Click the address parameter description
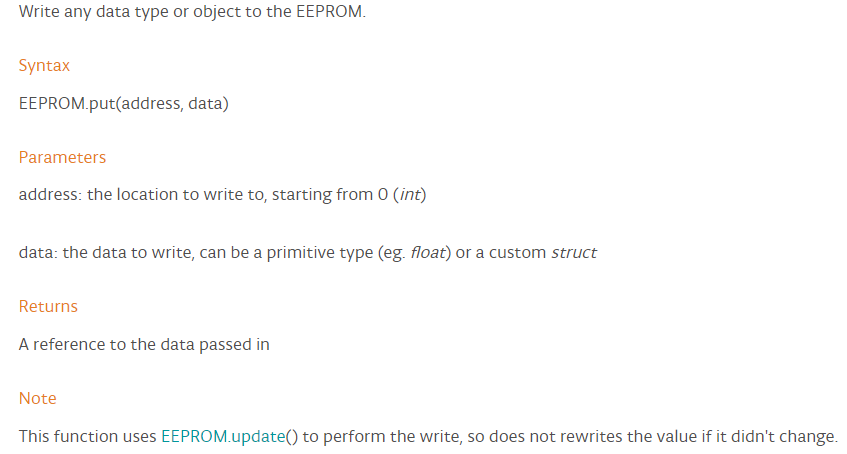 click(223, 195)
